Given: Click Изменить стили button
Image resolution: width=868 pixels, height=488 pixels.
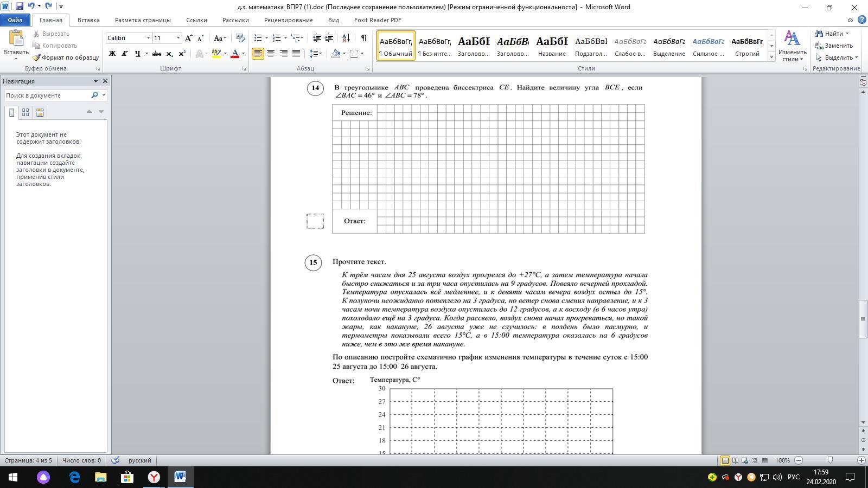Looking at the screenshot, I should [792, 47].
